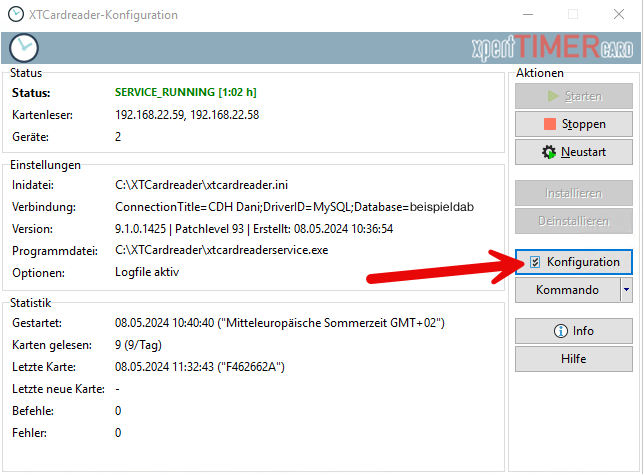Screen dimensions: 643x474
Task: Click the green play icon on Starten
Action: (552, 97)
